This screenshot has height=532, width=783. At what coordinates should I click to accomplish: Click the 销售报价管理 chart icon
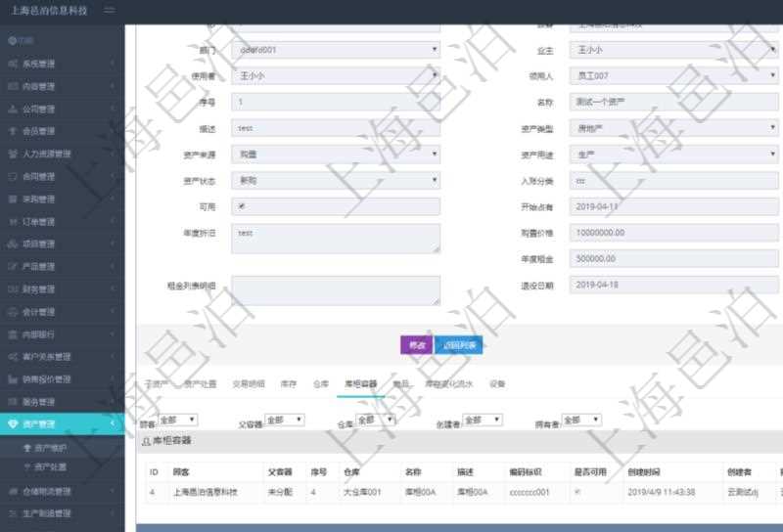12,379
